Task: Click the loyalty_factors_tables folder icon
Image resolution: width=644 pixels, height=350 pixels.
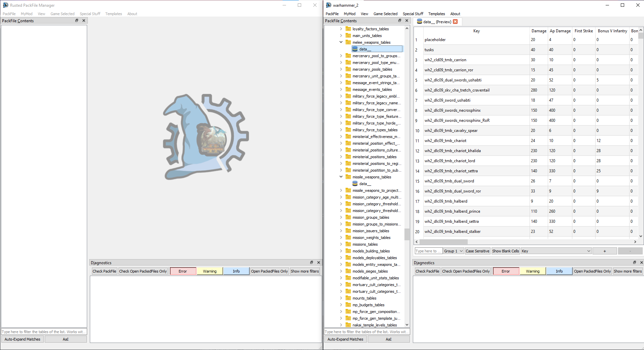Action: pyautogui.click(x=348, y=29)
